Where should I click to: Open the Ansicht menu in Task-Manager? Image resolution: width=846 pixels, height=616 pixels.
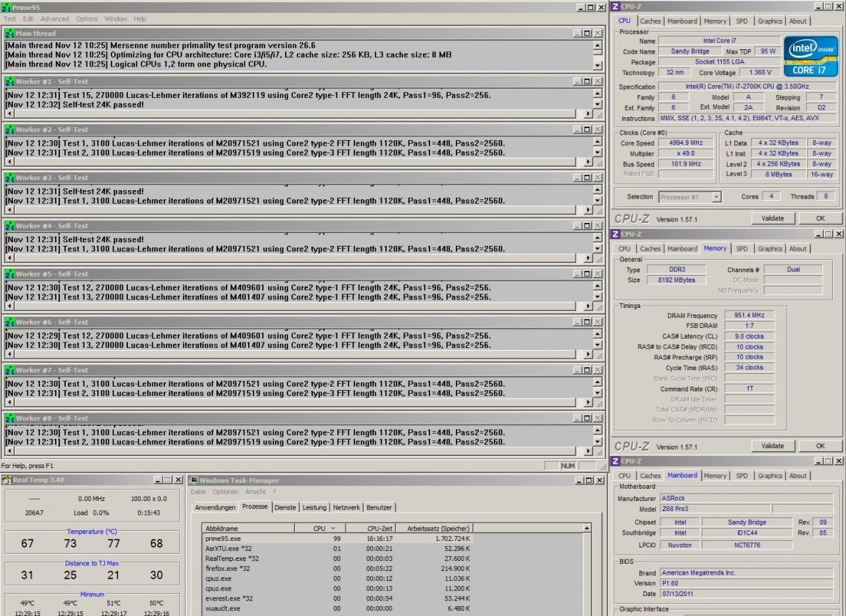click(x=255, y=492)
